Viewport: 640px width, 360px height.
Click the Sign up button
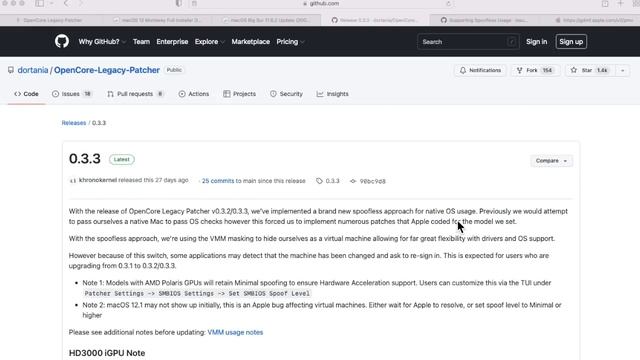[571, 42]
